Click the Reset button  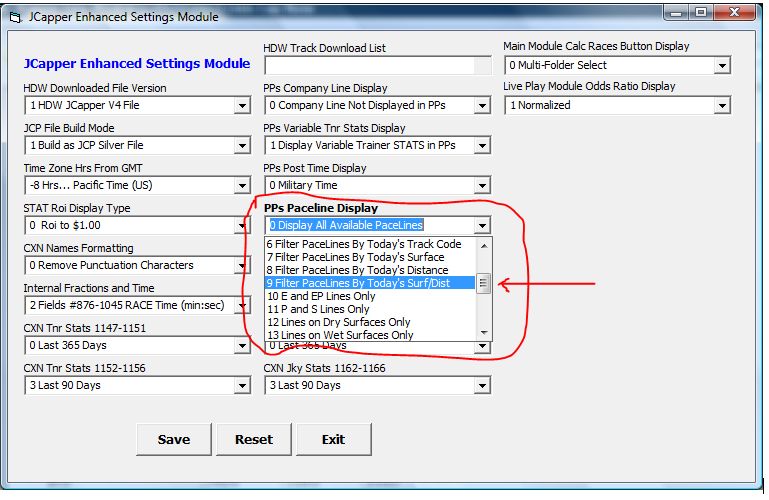pyautogui.click(x=254, y=439)
